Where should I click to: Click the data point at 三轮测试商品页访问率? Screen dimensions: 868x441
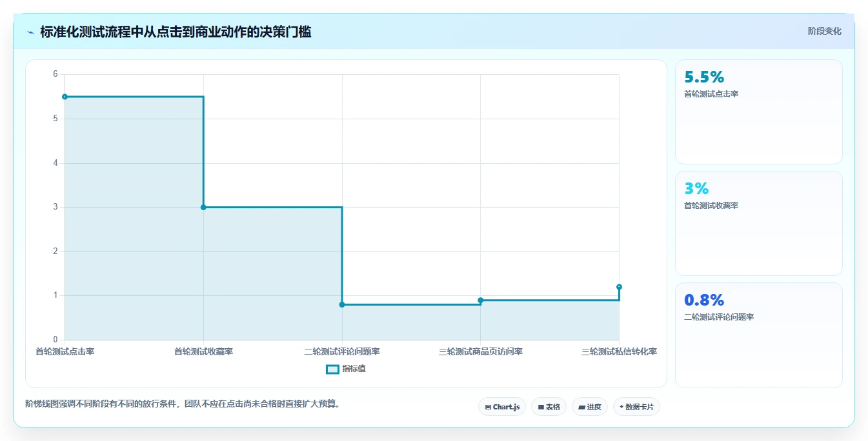(x=481, y=300)
